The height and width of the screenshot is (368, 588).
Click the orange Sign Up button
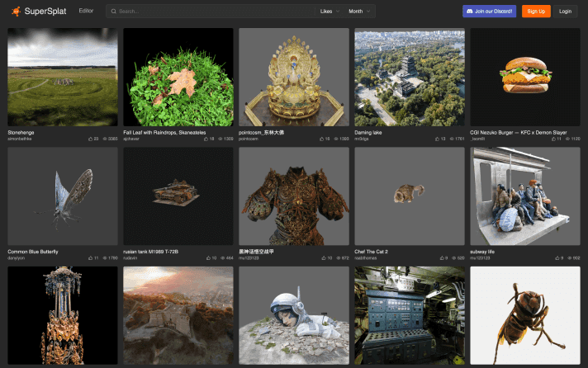click(x=536, y=12)
